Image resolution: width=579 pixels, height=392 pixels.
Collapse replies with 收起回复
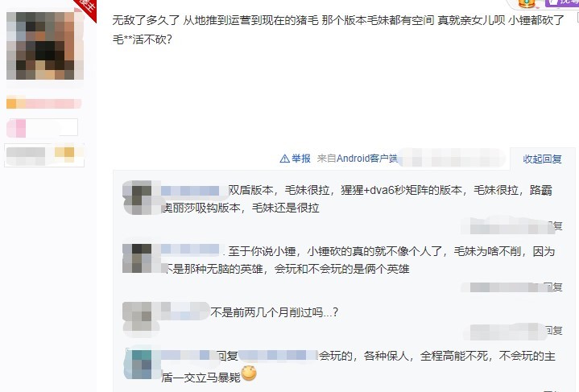pyautogui.click(x=542, y=159)
